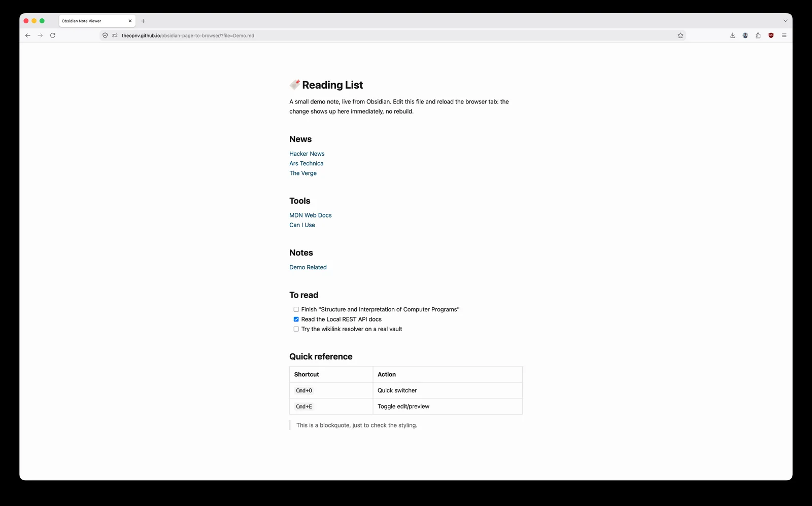Open the downloads panel
Viewport: 812px width, 506px height.
[733, 35]
